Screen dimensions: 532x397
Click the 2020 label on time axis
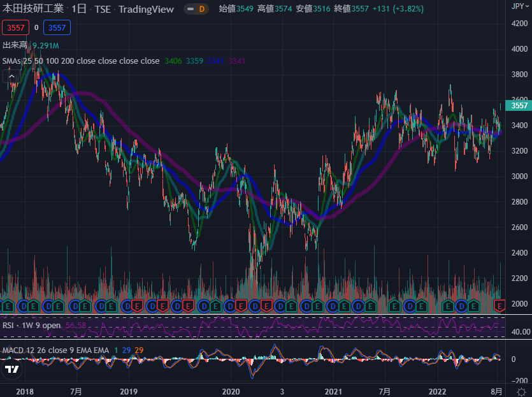231,391
